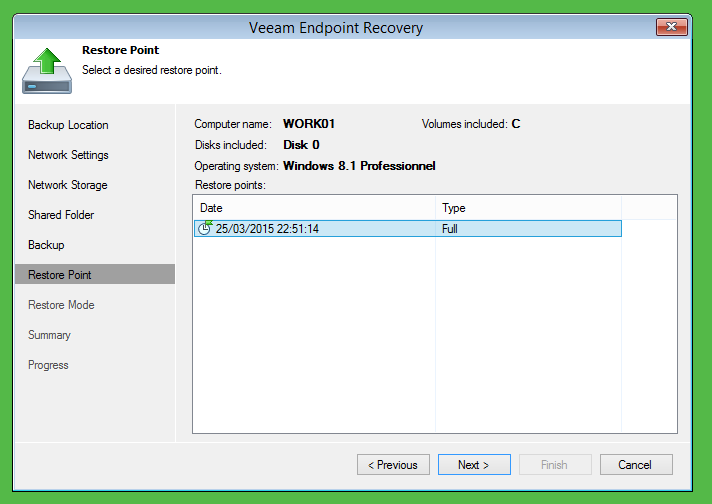Click the Previous button
This screenshot has width=712, height=504.
[393, 464]
